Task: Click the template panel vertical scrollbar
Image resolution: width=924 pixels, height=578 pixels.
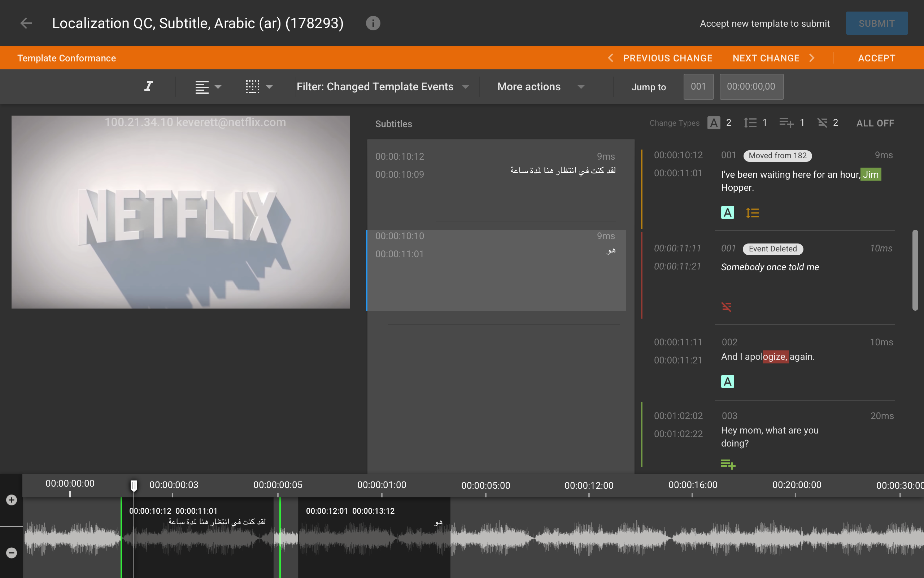Action: [x=915, y=270]
